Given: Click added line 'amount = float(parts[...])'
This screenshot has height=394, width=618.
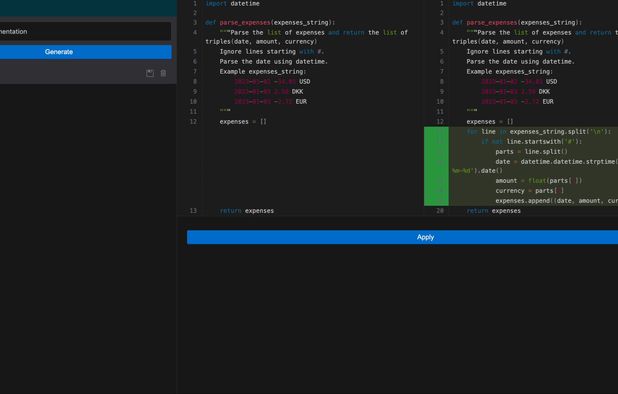Looking at the screenshot, I should (x=539, y=181).
